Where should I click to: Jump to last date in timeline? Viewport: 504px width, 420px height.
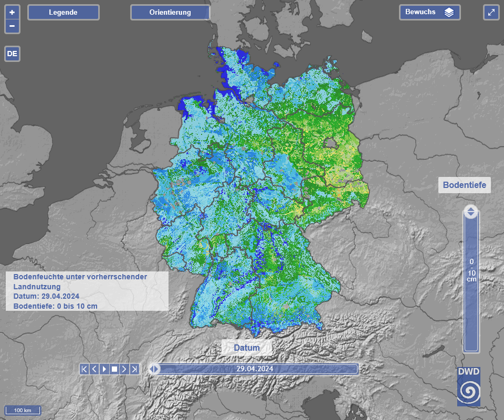tap(134, 369)
